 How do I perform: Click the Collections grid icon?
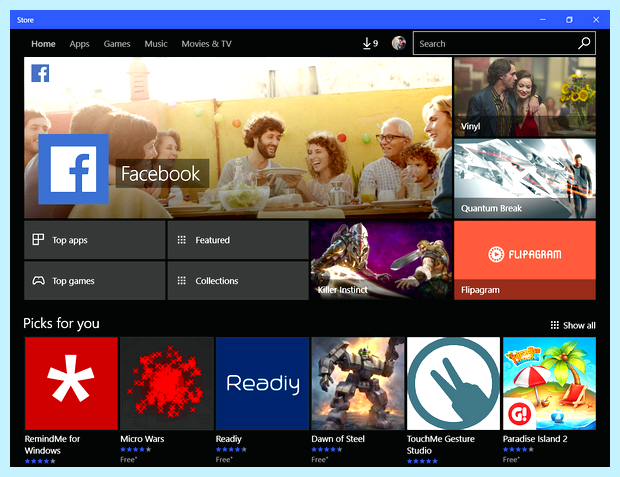coord(181,280)
